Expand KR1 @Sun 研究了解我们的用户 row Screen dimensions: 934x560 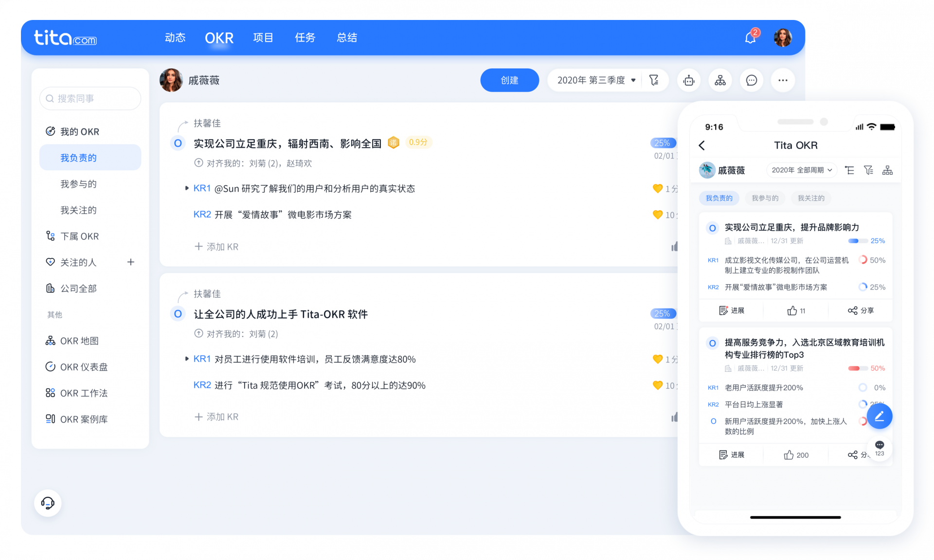[186, 188]
